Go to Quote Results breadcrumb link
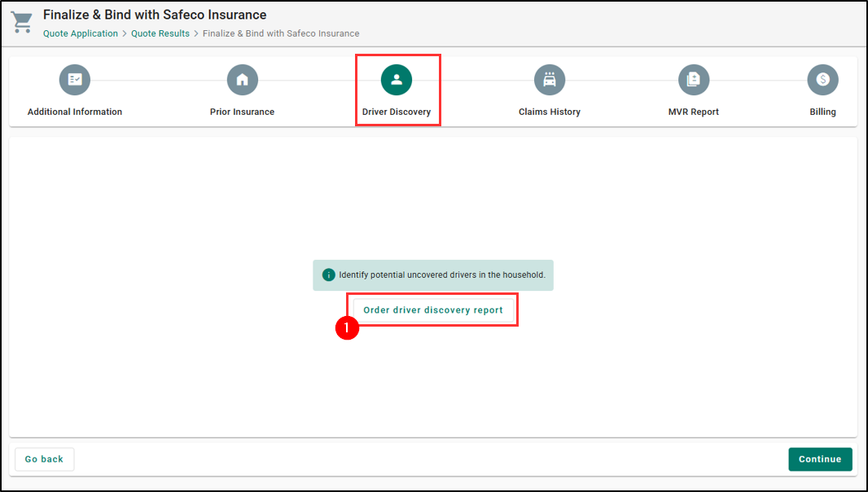This screenshot has height=492, width=868. 160,33
